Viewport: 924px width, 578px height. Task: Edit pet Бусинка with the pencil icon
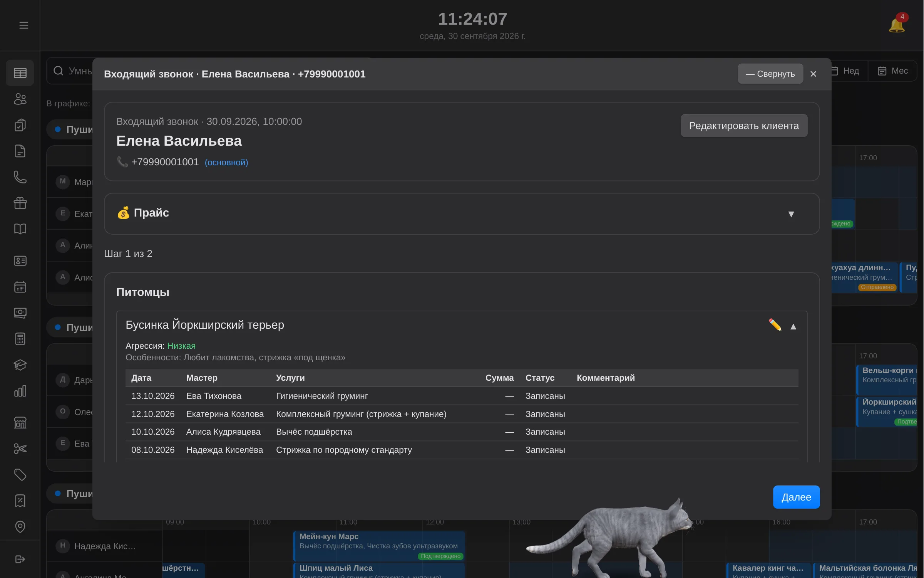pyautogui.click(x=775, y=325)
